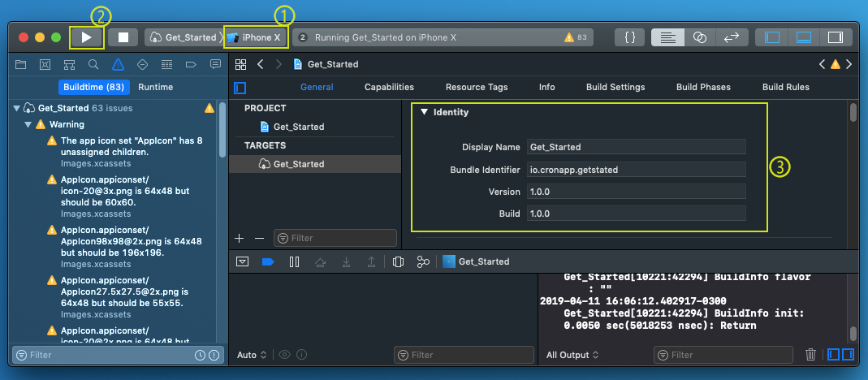Open the code snippets library braces button
Screen dimensions: 868x380
click(x=629, y=37)
